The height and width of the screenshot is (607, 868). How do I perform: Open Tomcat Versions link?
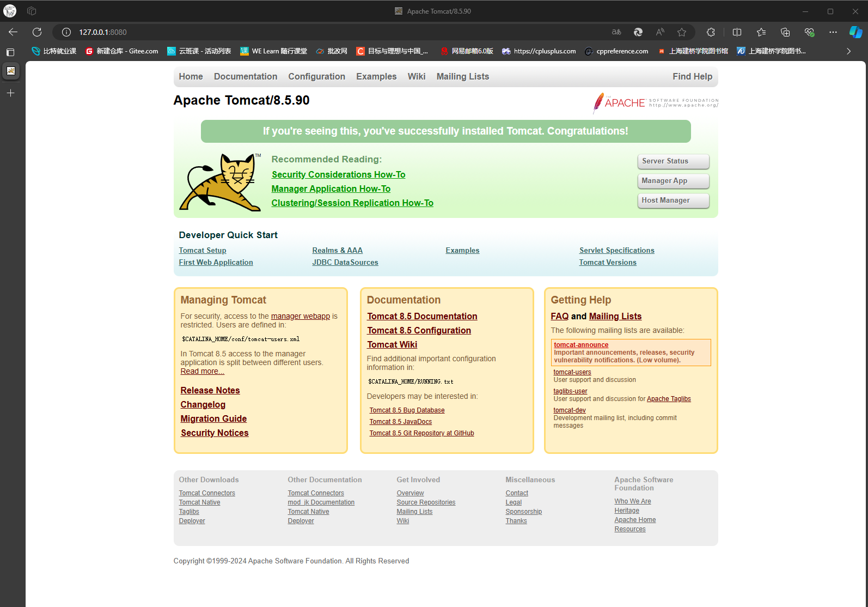(608, 263)
